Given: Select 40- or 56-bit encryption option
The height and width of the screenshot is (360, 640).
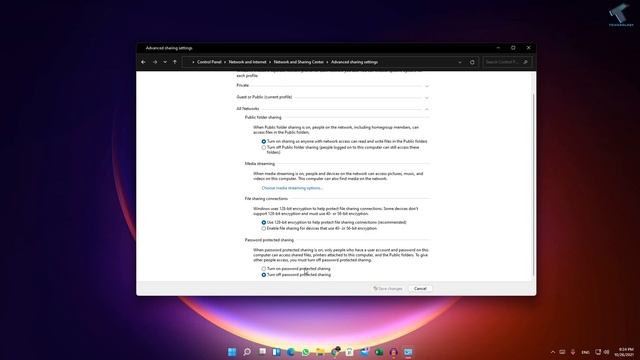Looking at the screenshot, I should (x=264, y=229).
